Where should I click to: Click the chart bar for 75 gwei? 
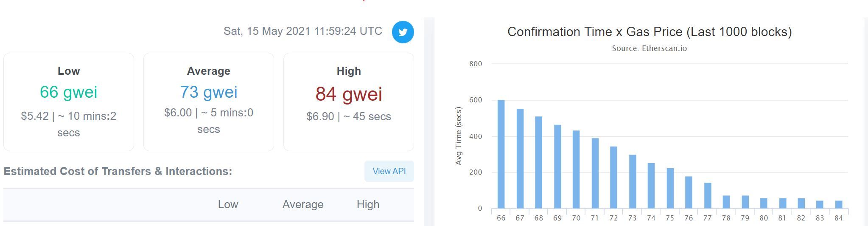pos(670,189)
